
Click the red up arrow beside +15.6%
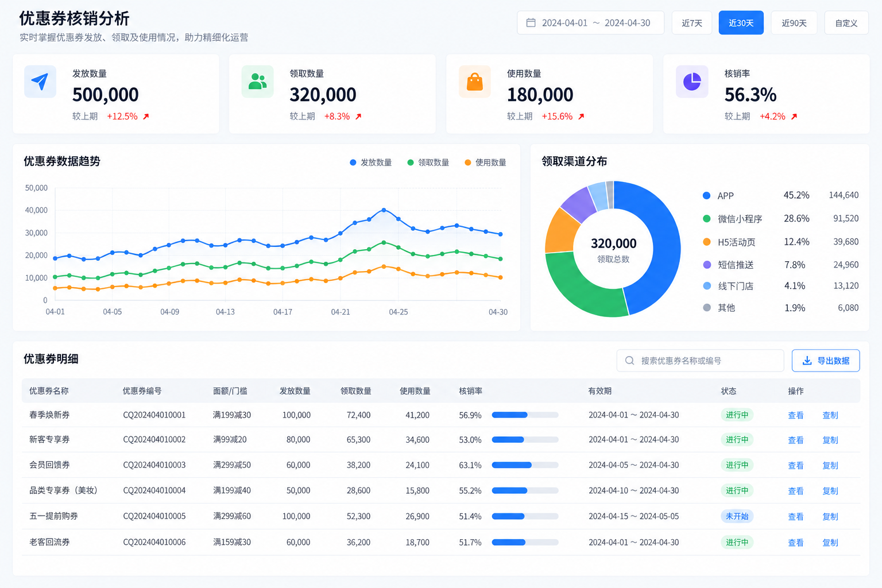(581, 117)
